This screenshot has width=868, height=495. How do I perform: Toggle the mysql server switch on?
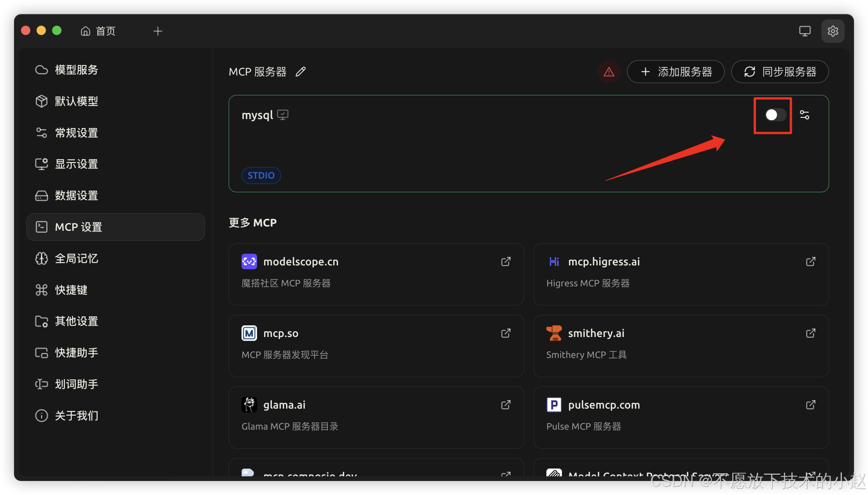coord(775,115)
